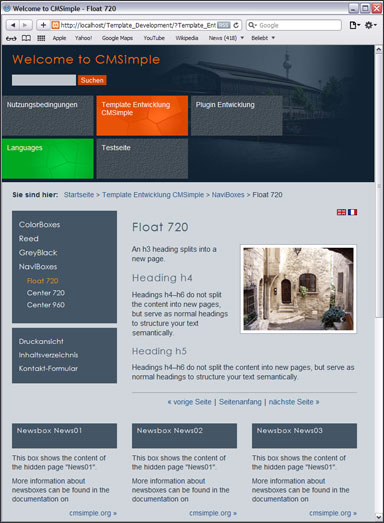Expand the News (418) bookmarks folder
The height and width of the screenshot is (523, 384).
[x=226, y=38]
